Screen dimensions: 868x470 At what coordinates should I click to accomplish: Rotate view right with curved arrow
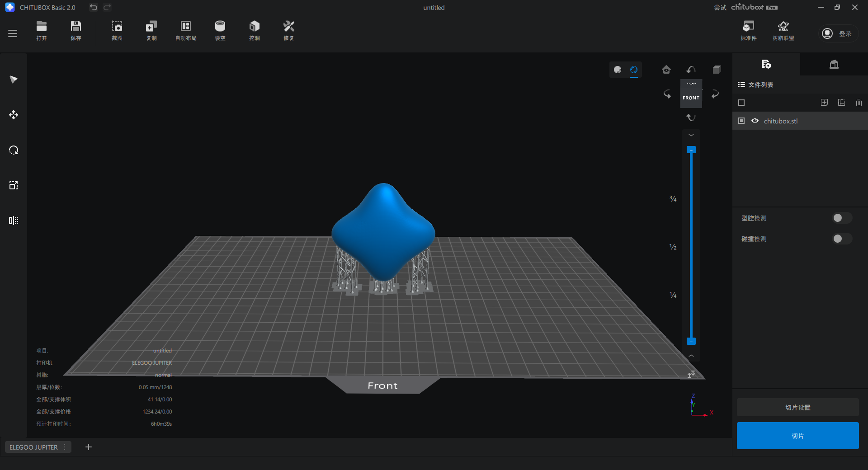(715, 94)
